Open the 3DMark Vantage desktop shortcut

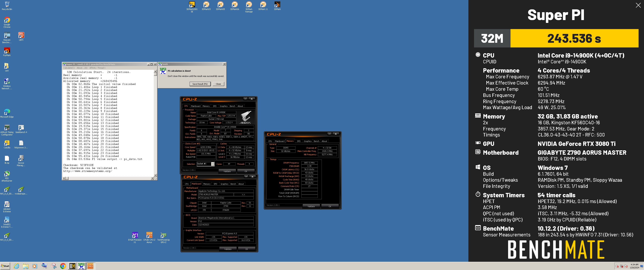pyautogui.click(x=249, y=7)
